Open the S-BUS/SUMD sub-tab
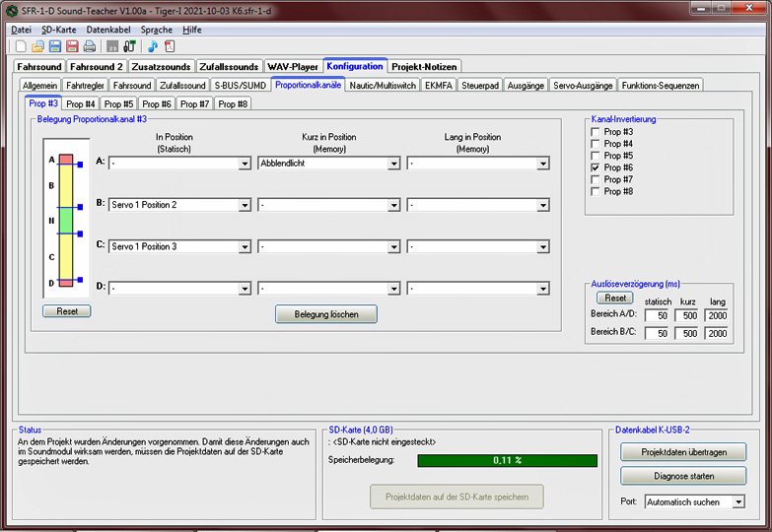The height and width of the screenshot is (532, 772). [240, 85]
